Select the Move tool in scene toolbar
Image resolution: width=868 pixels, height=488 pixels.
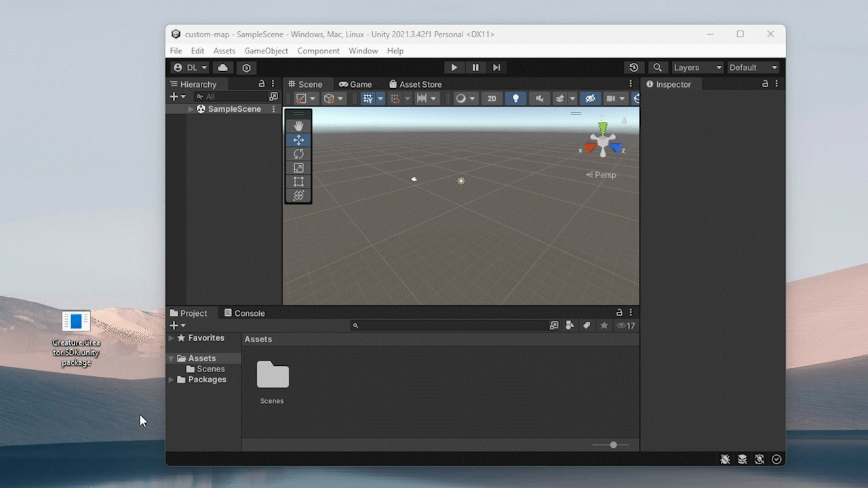point(298,140)
